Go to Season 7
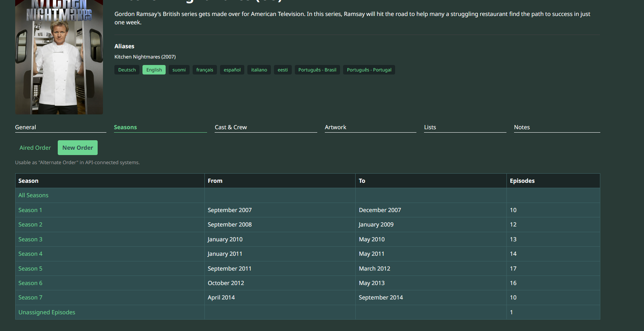 coord(30,298)
